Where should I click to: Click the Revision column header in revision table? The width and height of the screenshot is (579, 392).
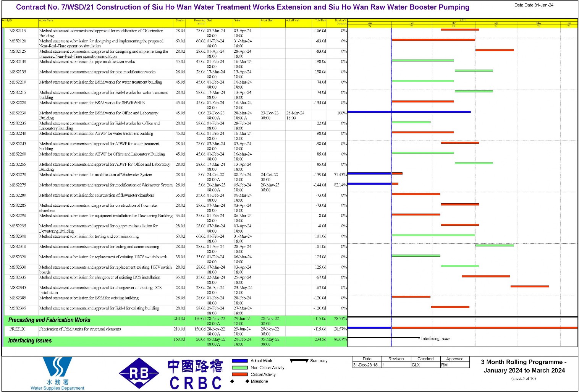tap(396, 359)
